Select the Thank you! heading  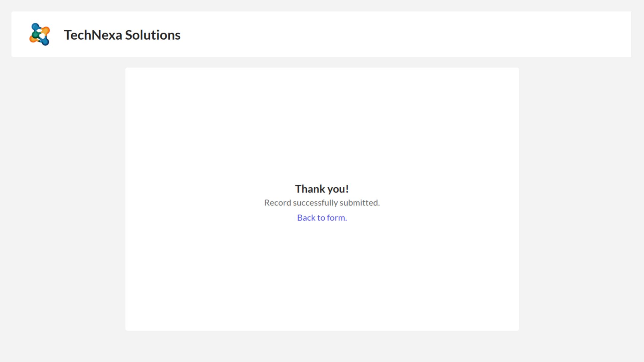pyautogui.click(x=322, y=189)
